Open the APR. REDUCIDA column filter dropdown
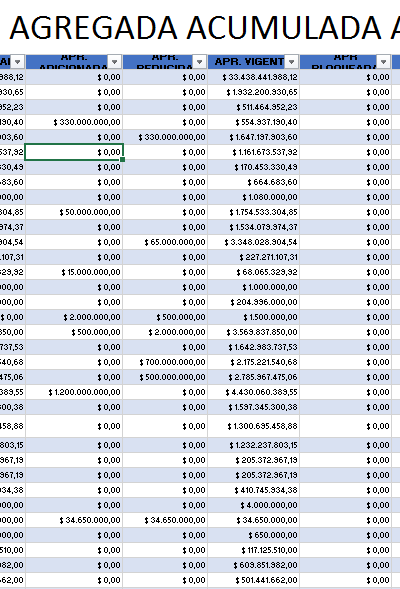 tap(199, 61)
